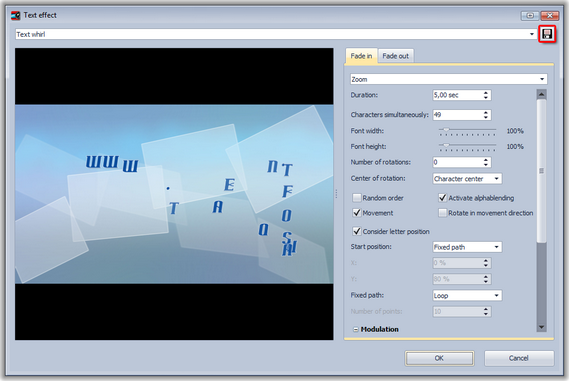Click the Characters simultaneously value field
The width and height of the screenshot is (569, 381).
pyautogui.click(x=457, y=115)
